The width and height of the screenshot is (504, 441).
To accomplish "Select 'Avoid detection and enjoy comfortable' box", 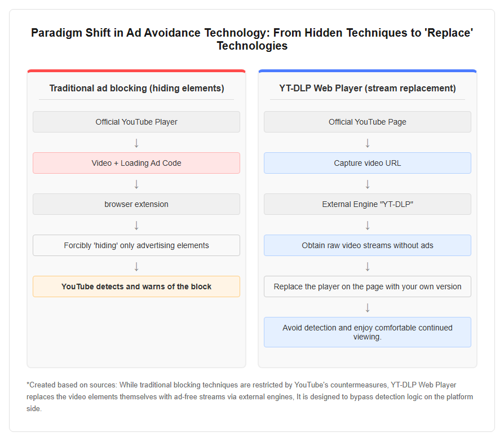I will coord(368,332).
